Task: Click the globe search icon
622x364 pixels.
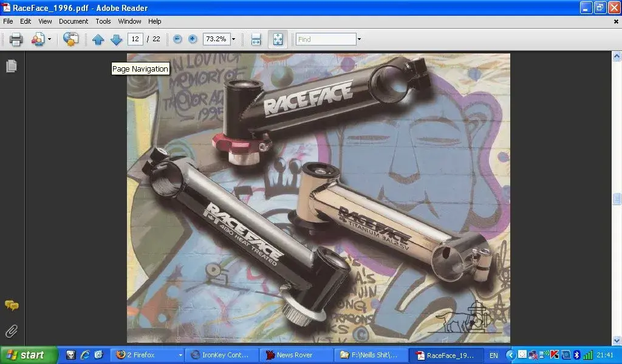Action: pyautogui.click(x=70, y=39)
